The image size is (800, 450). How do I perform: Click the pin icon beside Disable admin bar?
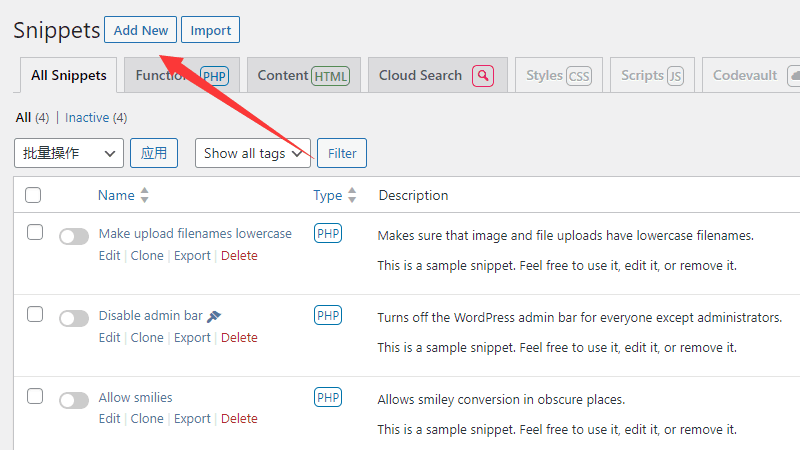coord(214,316)
